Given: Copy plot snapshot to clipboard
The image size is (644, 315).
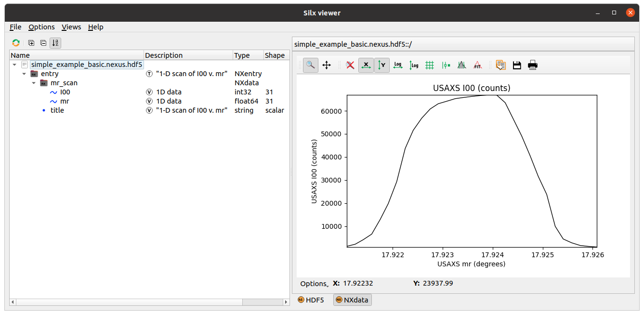Looking at the screenshot, I should 500,65.
